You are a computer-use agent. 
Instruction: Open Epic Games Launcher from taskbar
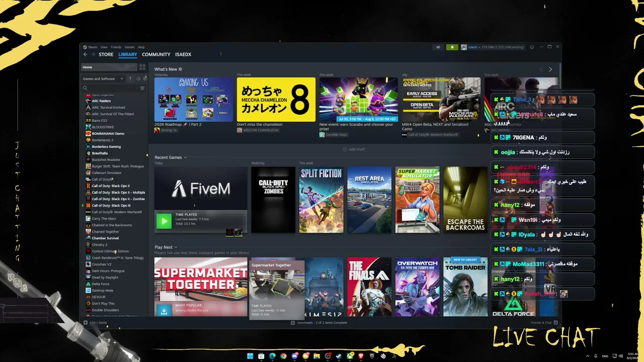[372, 356]
